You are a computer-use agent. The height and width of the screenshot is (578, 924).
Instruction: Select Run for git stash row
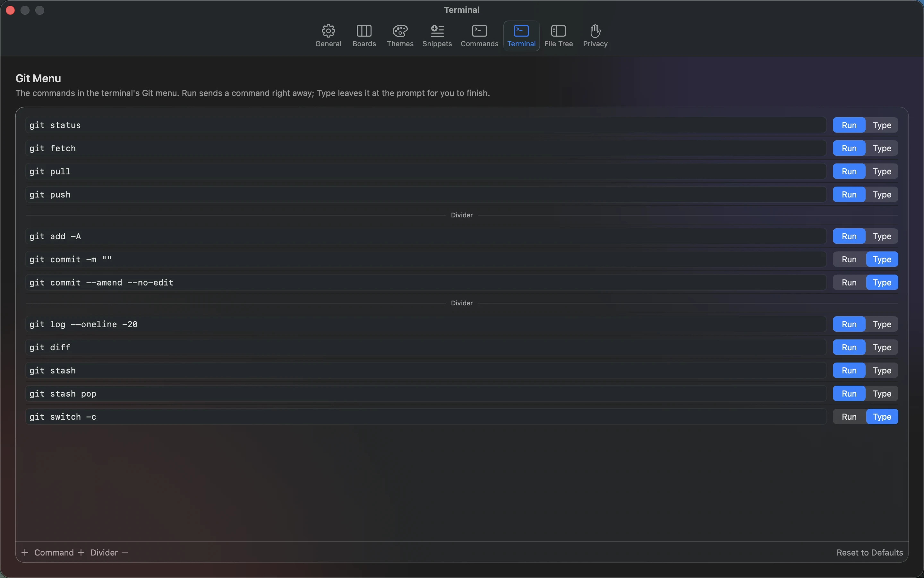(x=849, y=371)
